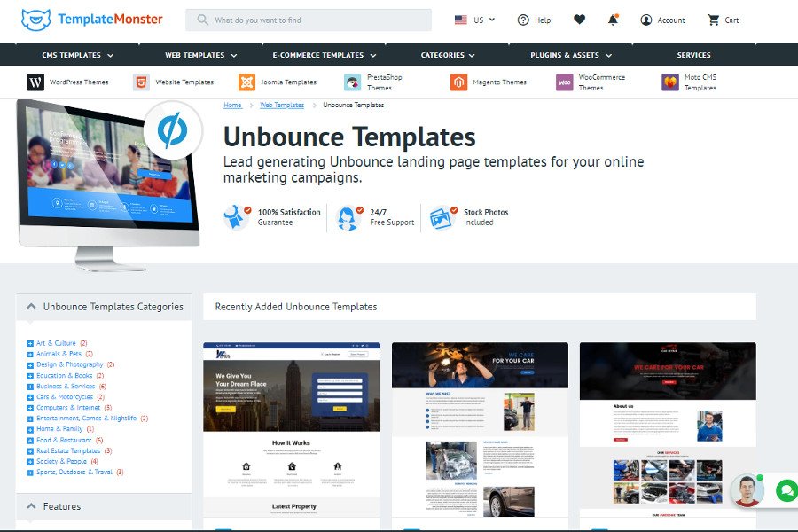Image resolution: width=798 pixels, height=532 pixels.
Task: Open Categories dropdown menu
Action: click(448, 54)
